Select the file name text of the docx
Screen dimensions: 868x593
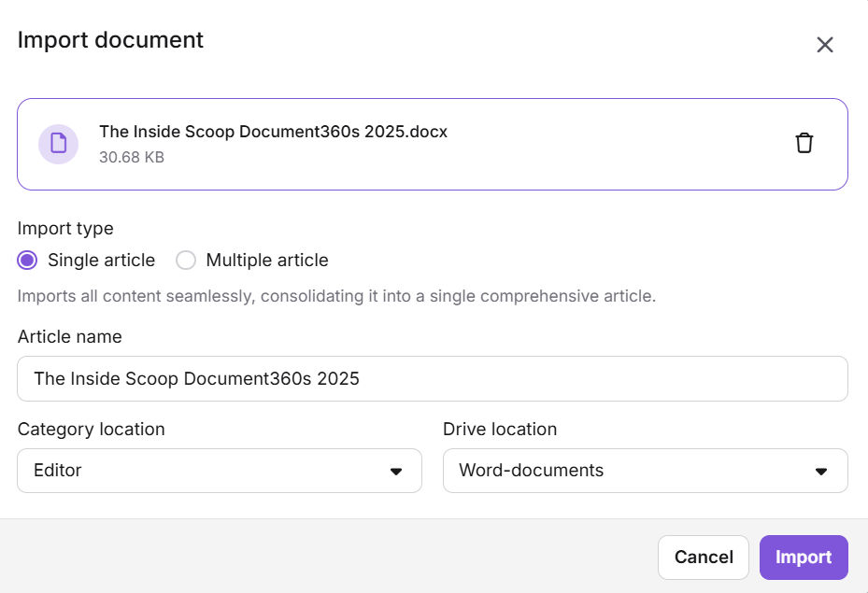tap(274, 132)
